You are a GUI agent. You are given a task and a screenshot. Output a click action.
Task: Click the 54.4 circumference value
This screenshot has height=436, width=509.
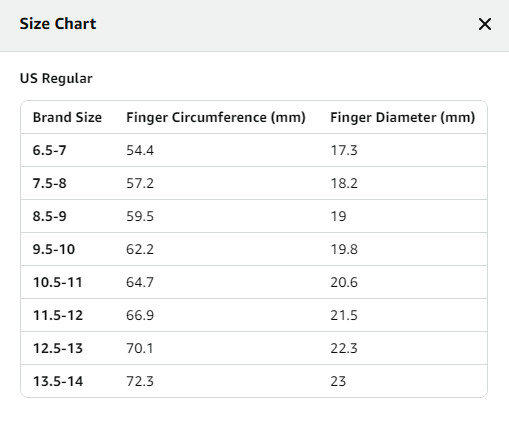click(140, 150)
